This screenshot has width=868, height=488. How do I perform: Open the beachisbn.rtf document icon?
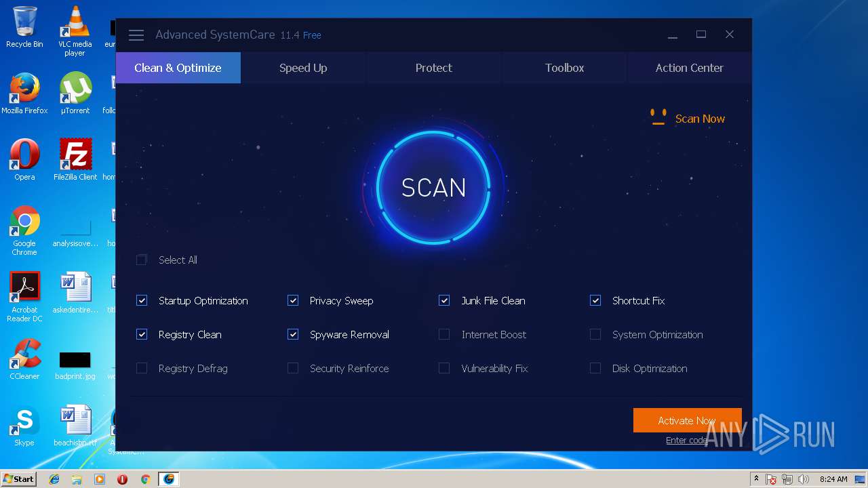75,426
